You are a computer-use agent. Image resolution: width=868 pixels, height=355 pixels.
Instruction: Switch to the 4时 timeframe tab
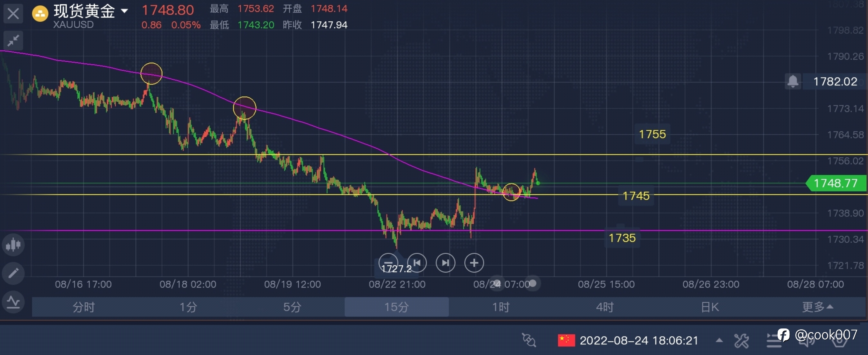point(605,307)
